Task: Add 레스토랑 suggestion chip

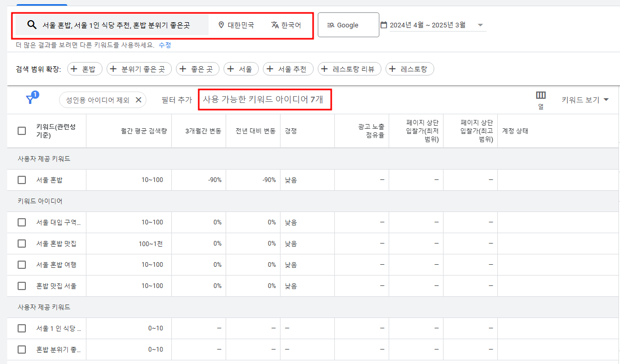Action: 409,69
